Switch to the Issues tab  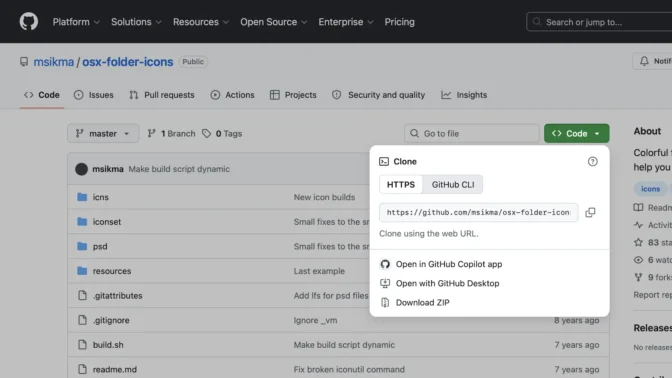click(94, 95)
